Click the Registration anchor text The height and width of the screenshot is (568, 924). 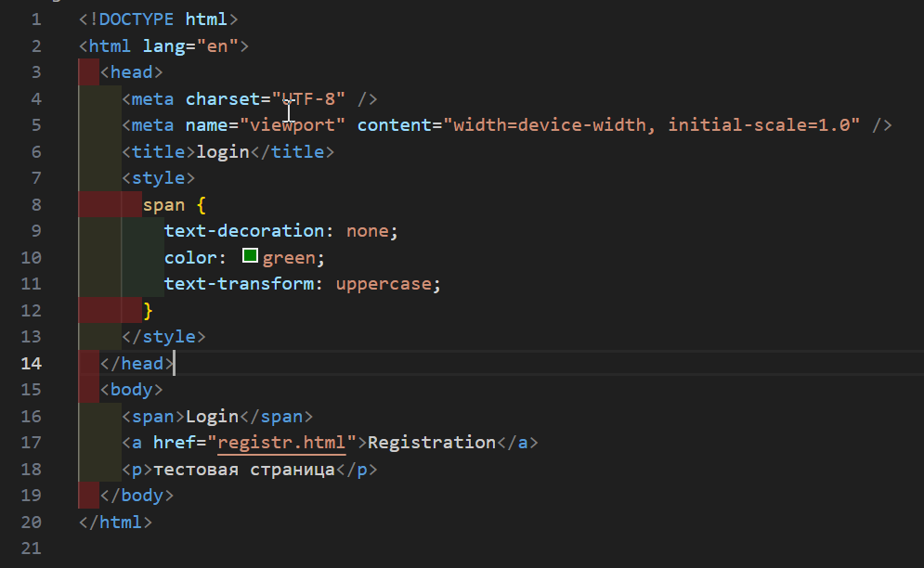432,443
